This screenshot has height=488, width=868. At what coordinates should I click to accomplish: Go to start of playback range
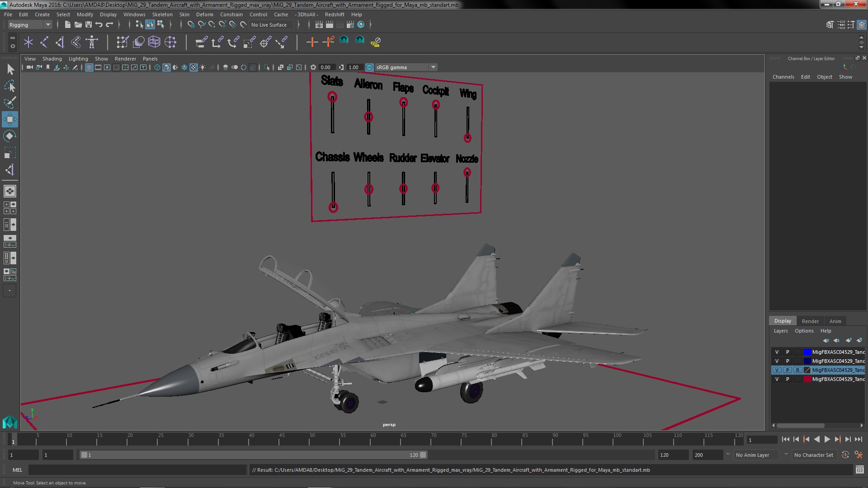click(785, 439)
